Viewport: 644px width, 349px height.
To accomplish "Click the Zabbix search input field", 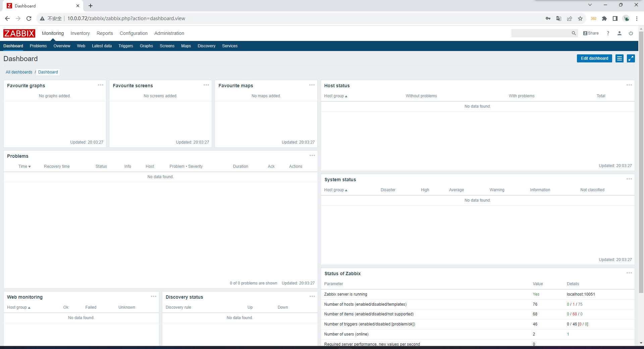I will point(541,33).
